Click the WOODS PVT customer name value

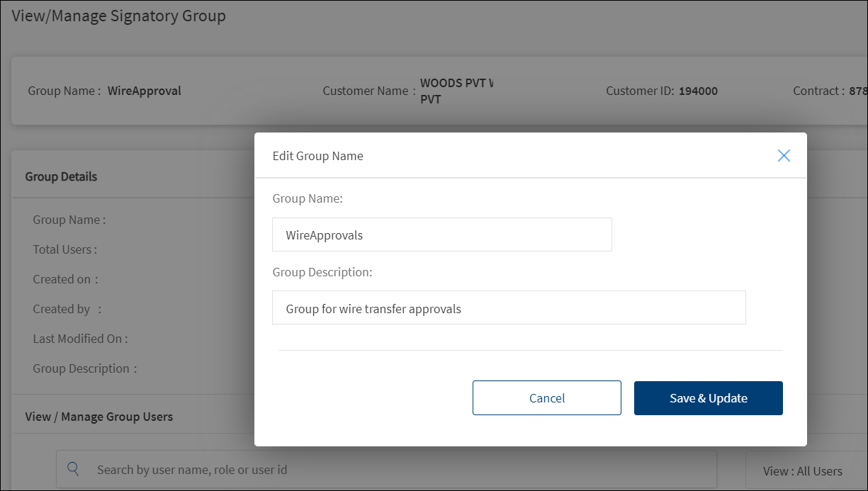click(x=456, y=91)
